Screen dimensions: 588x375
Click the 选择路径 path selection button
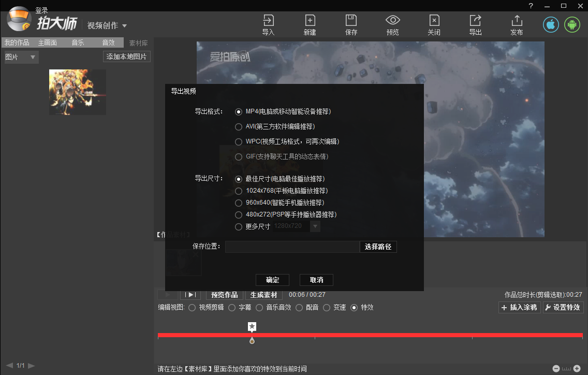[x=378, y=247]
